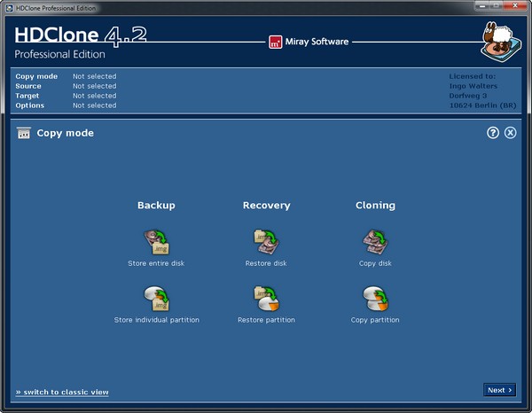The height and width of the screenshot is (413, 532).
Task: Select the Source summary row
Action: [66, 86]
